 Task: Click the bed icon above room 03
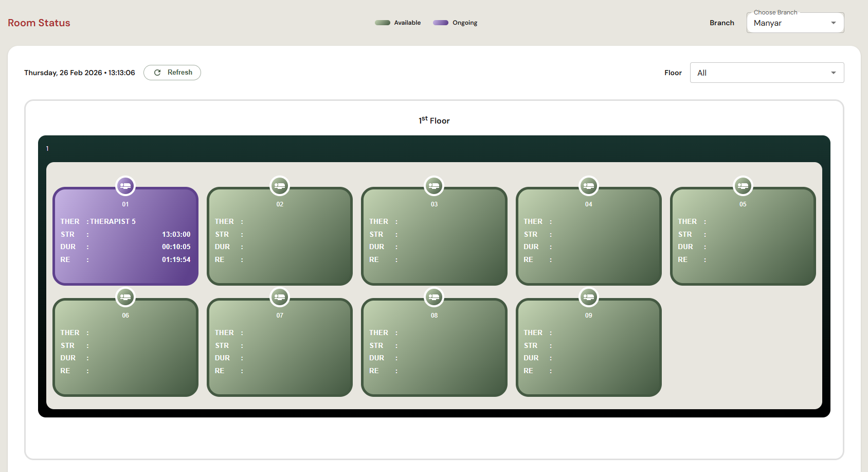pos(434,186)
